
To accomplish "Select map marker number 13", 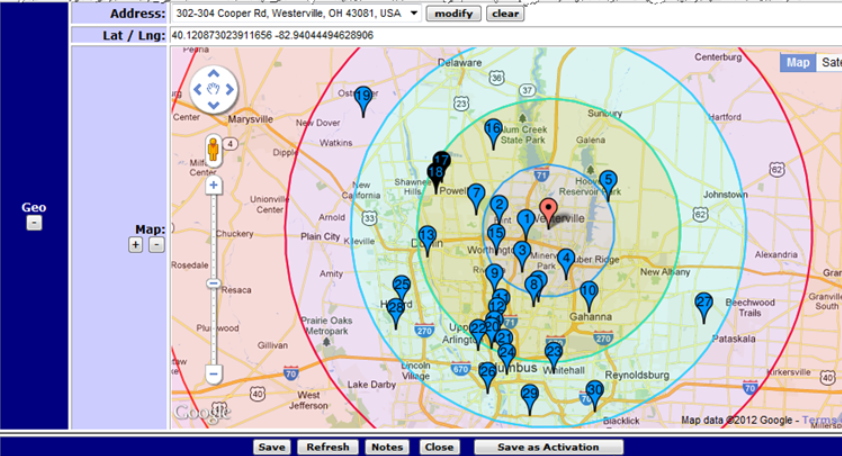I will 427,237.
